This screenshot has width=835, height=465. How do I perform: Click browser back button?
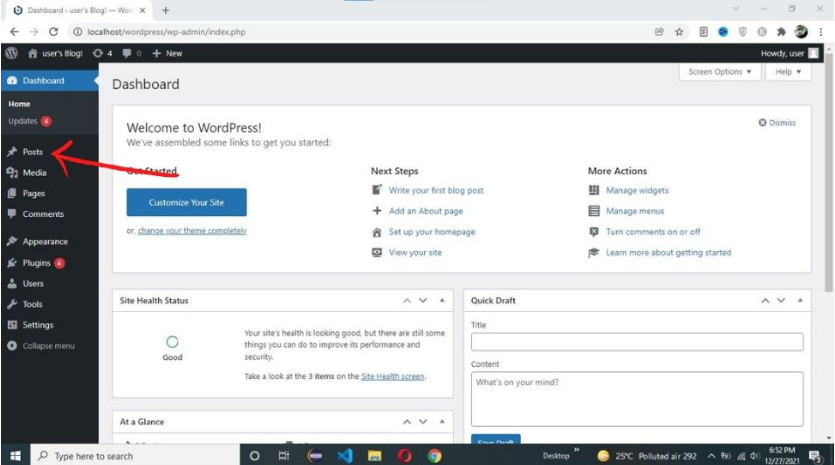(14, 32)
